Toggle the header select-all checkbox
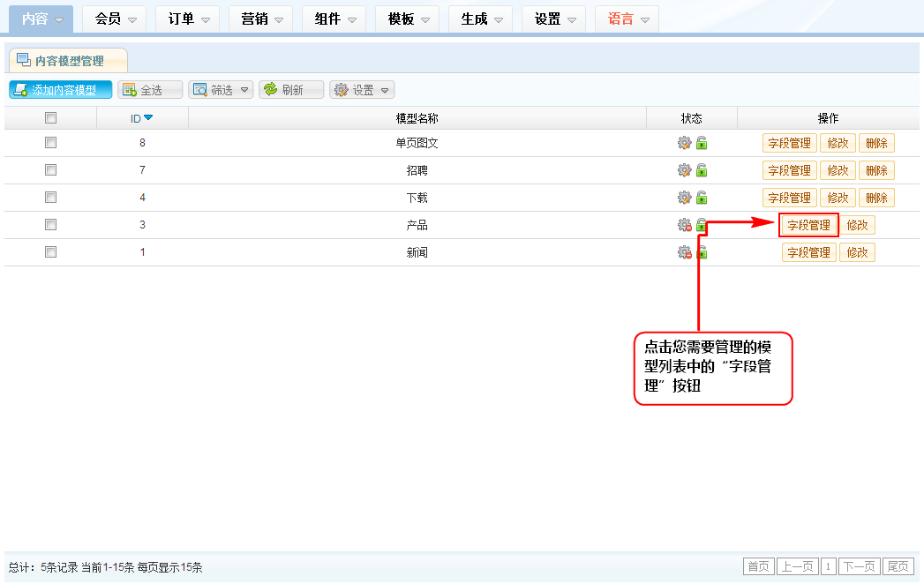The image size is (924, 584). [50, 118]
